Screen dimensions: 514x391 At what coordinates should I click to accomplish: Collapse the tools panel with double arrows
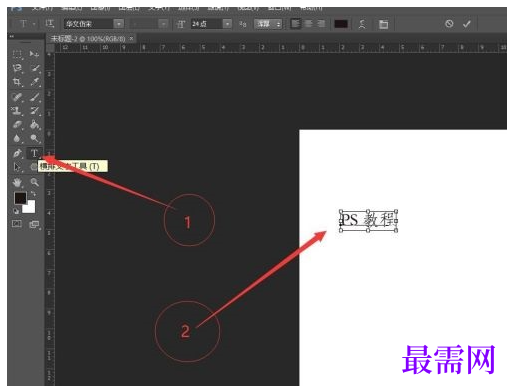12,36
